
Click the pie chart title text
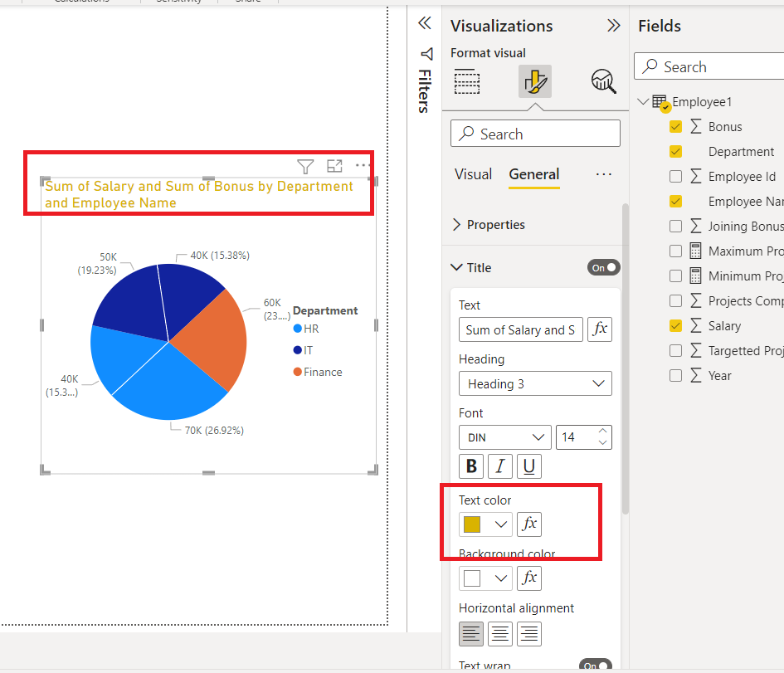click(x=199, y=194)
